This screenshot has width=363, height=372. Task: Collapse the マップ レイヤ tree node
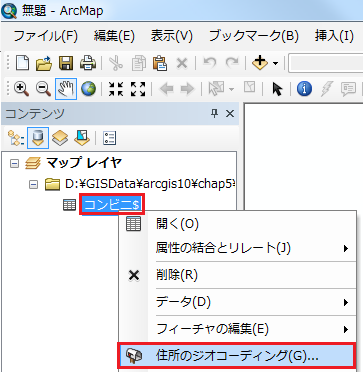(x=14, y=164)
